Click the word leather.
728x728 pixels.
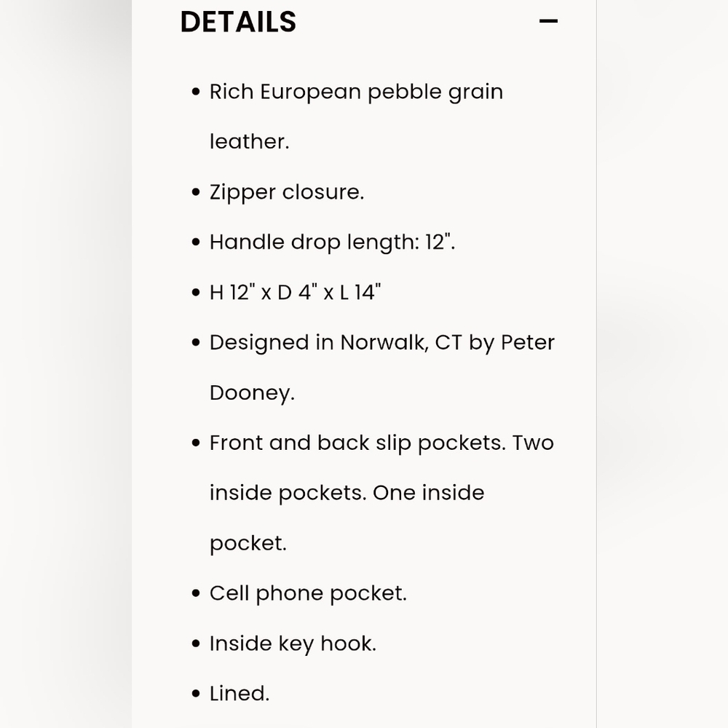click(249, 142)
